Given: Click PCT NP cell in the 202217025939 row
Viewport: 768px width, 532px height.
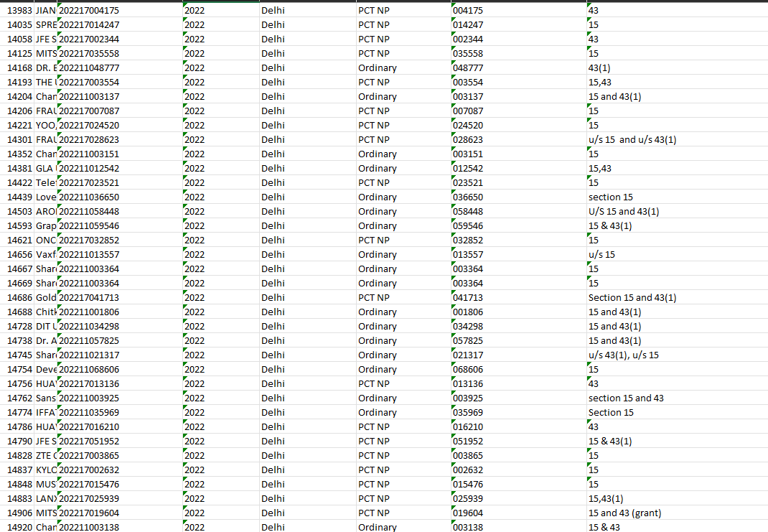Looking at the screenshot, I should point(373,499).
